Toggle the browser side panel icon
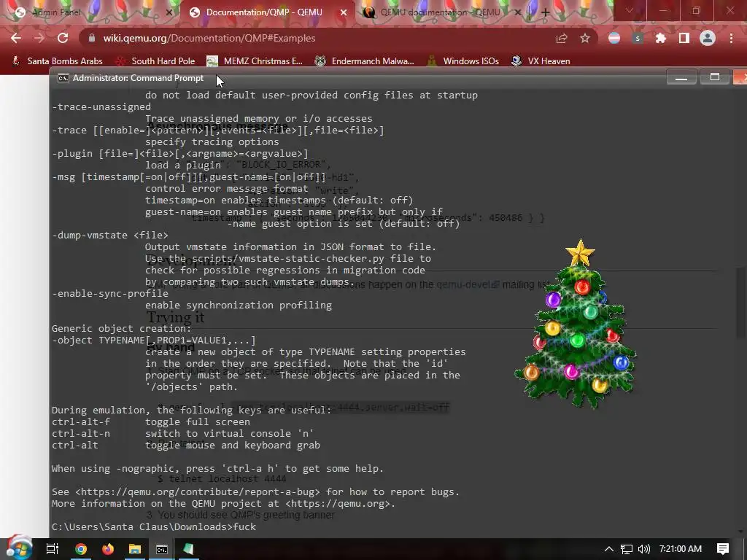Screen dimensions: 747x560 tap(684, 39)
